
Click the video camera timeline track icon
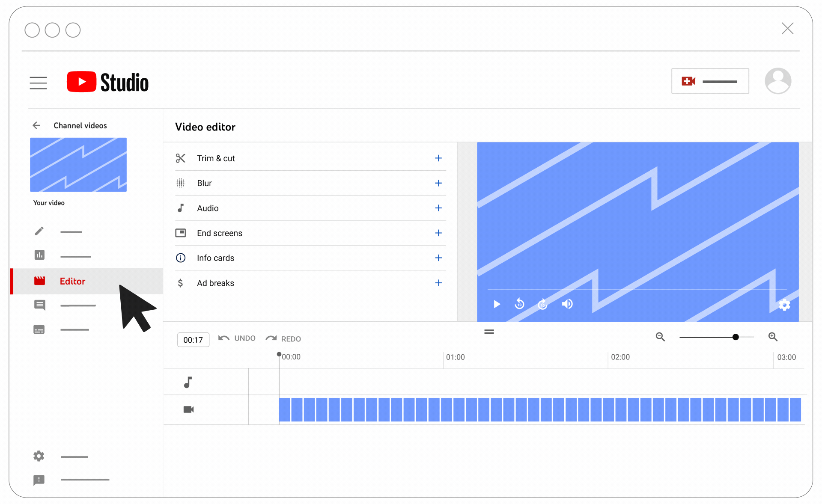188,409
